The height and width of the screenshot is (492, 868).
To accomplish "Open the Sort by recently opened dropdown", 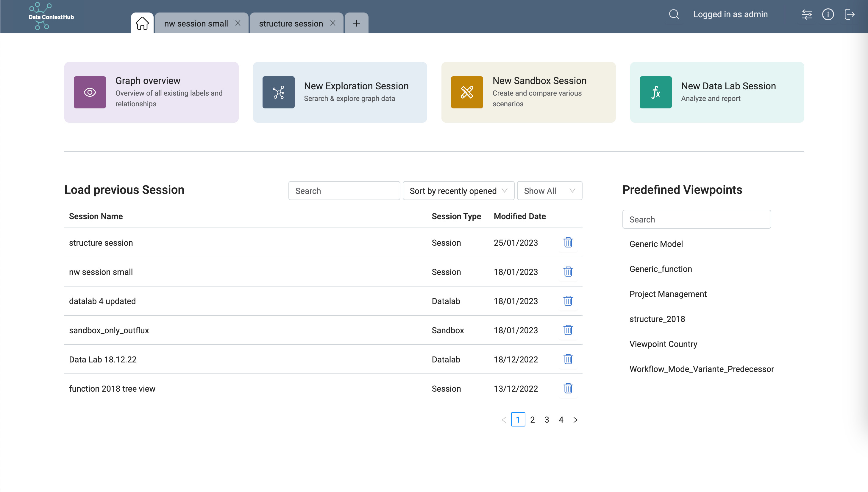I will click(x=458, y=191).
